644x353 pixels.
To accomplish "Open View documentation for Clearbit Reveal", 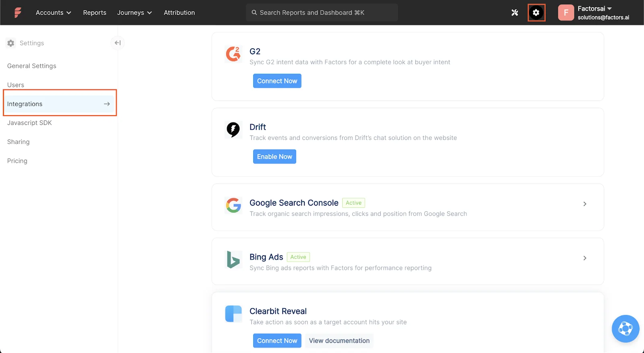I will coord(339,341).
